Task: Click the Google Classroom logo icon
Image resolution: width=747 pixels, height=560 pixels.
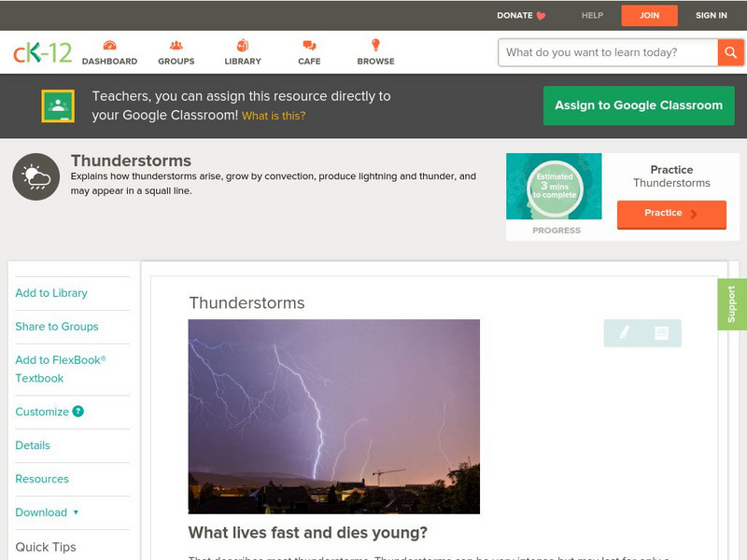Action: pyautogui.click(x=58, y=105)
